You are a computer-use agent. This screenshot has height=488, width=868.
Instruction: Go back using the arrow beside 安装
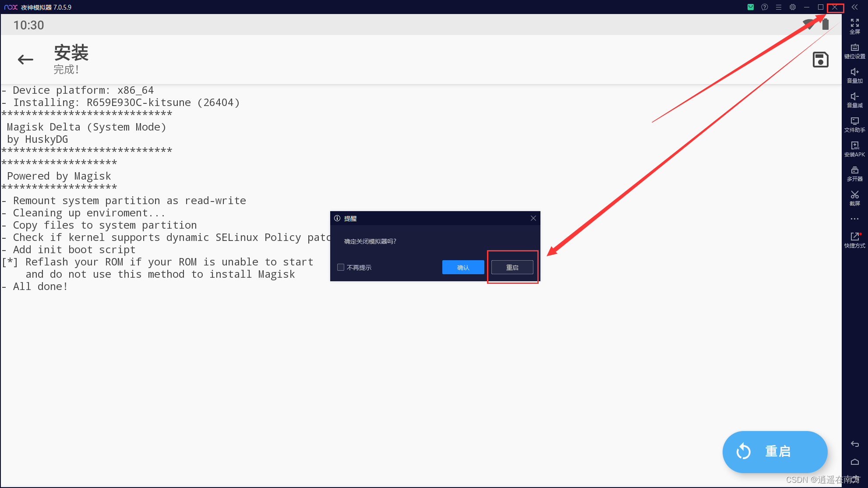(x=25, y=60)
